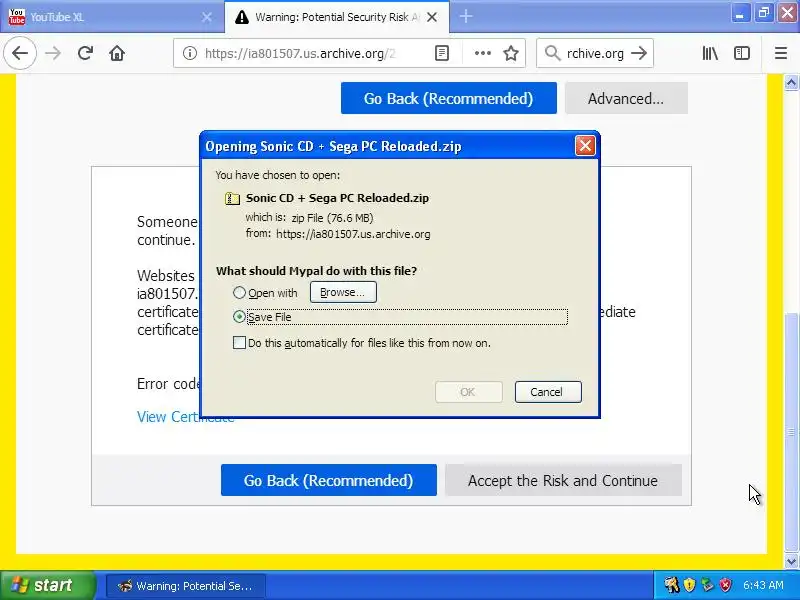Screen dimensions: 800x600
Task: Open the page actions three-dots menu
Action: pyautogui.click(x=483, y=53)
